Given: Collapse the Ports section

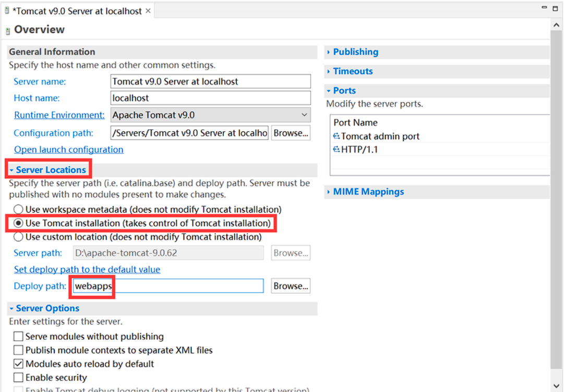Looking at the screenshot, I should (329, 91).
